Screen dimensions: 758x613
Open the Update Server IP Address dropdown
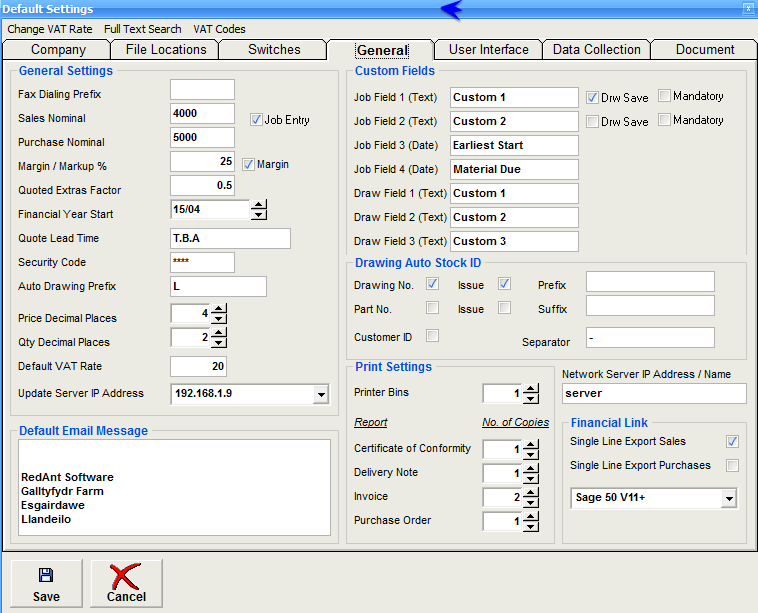[x=320, y=395]
